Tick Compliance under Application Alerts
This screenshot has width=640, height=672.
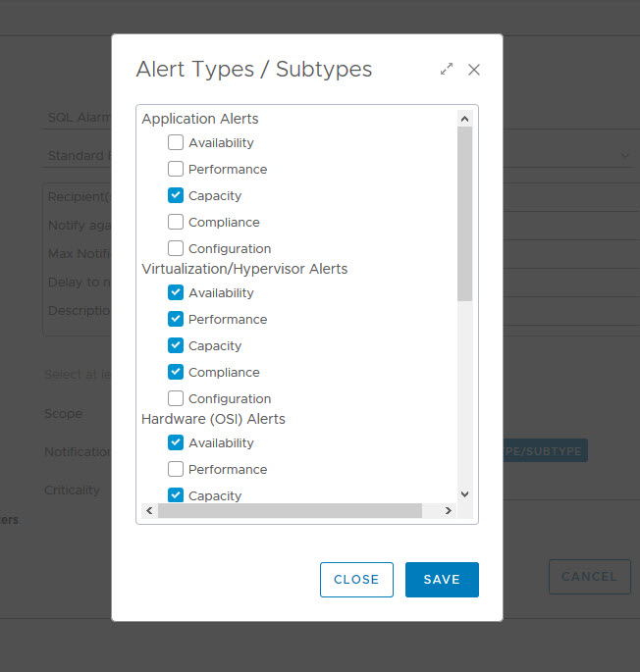pyautogui.click(x=176, y=222)
